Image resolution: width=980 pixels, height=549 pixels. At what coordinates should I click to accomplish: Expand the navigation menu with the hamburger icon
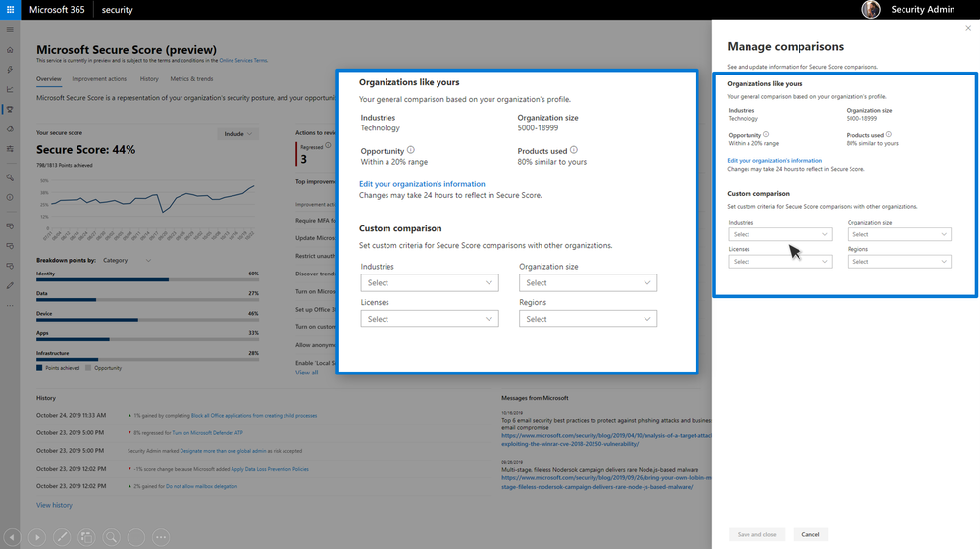pyautogui.click(x=10, y=30)
